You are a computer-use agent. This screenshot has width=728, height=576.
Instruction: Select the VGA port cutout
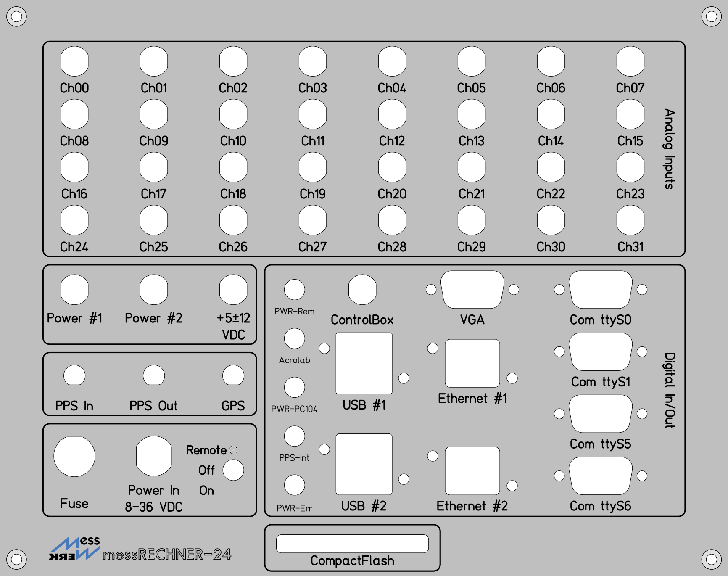(472, 290)
